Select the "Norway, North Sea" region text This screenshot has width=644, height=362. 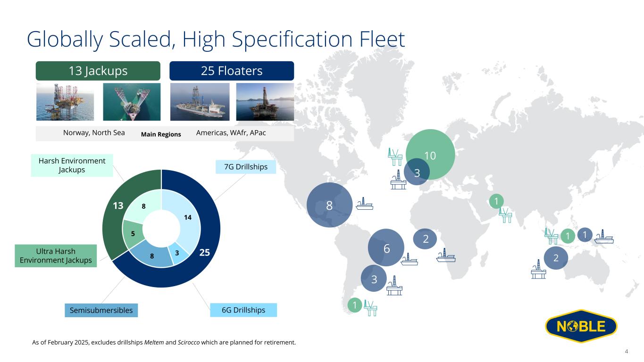pos(94,133)
